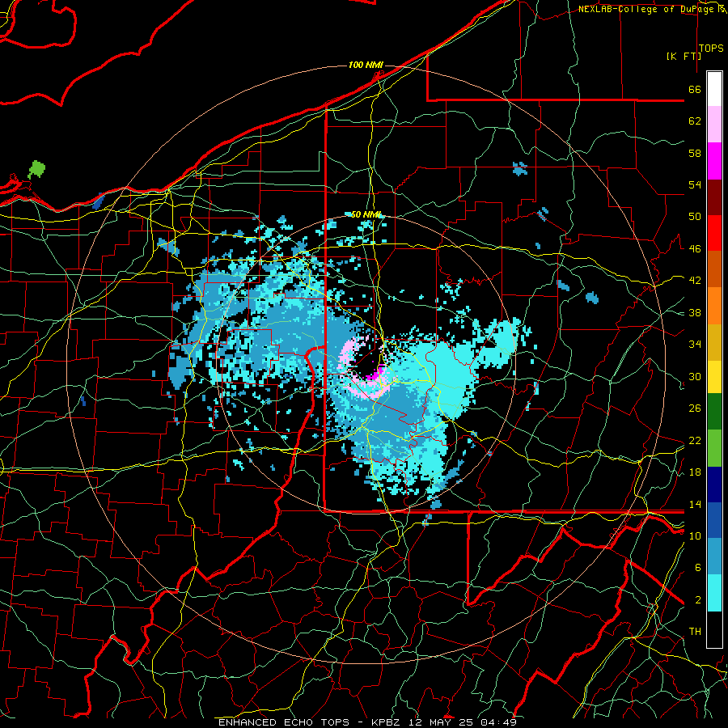The width and height of the screenshot is (728, 728).
Task: Click the legend value "2"
Action: [697, 600]
